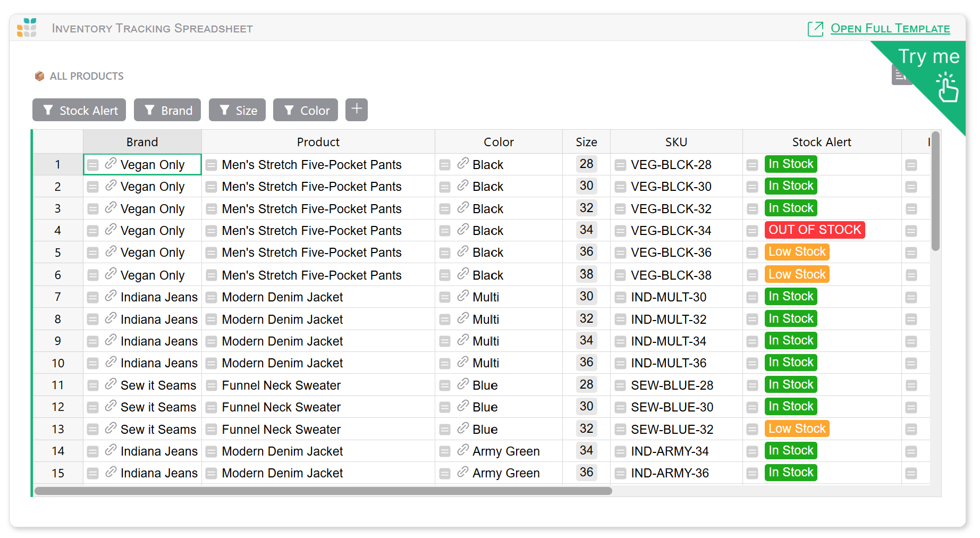Image resolution: width=980 pixels, height=538 pixels.
Task: Click the All Products view title
Action: (87, 76)
